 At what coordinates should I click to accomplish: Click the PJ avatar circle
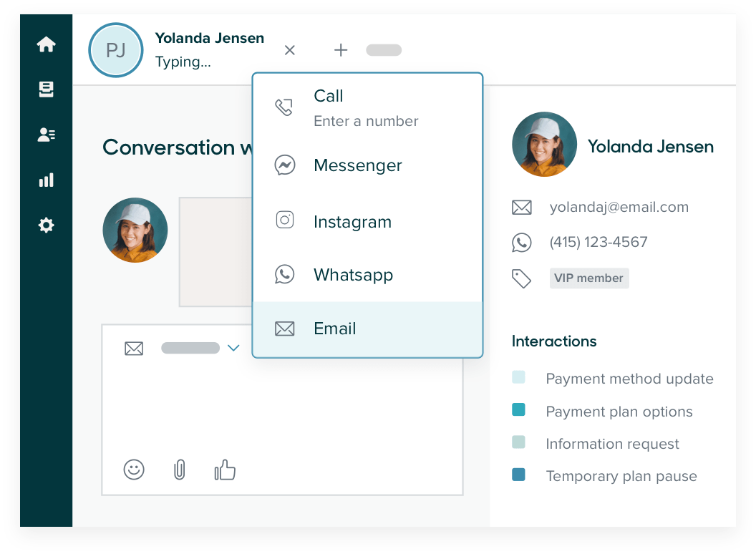(x=116, y=50)
